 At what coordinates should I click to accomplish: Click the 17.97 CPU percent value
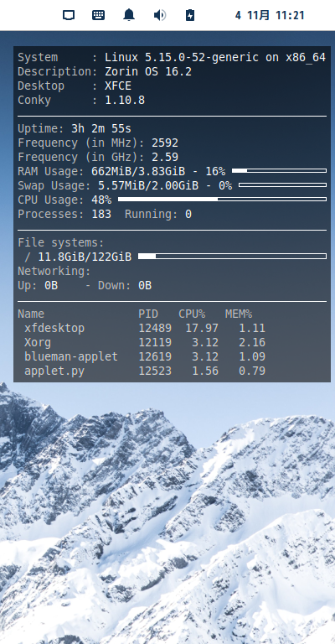tap(202, 328)
